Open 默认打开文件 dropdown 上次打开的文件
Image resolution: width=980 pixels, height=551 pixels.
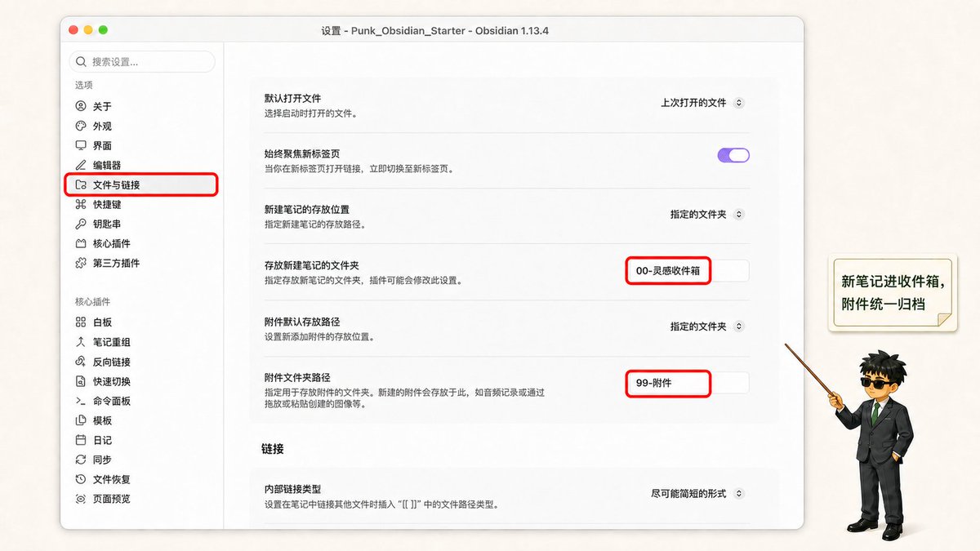coord(702,103)
